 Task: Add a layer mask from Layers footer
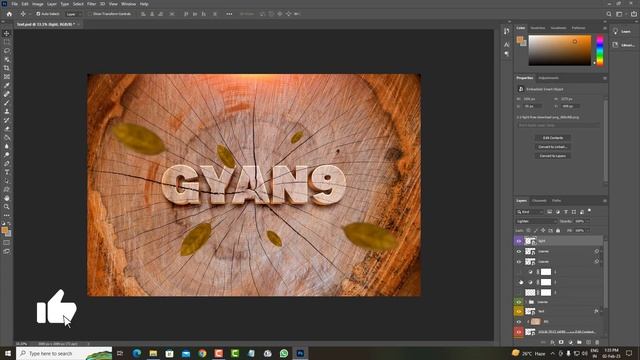point(561,342)
